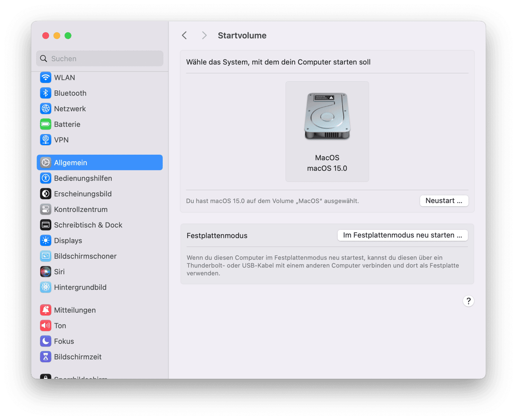Click the Startvolume page title
Screen dimensions: 517x420
(242, 36)
